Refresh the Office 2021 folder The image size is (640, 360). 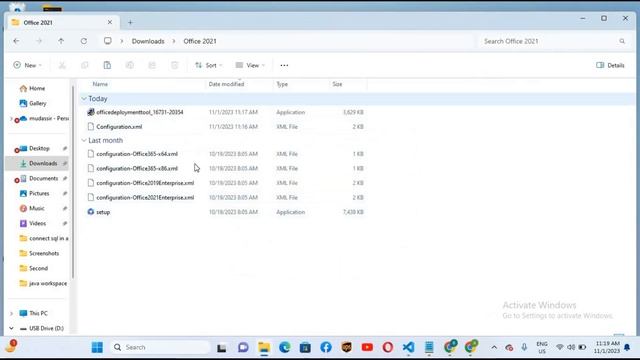[x=84, y=41]
